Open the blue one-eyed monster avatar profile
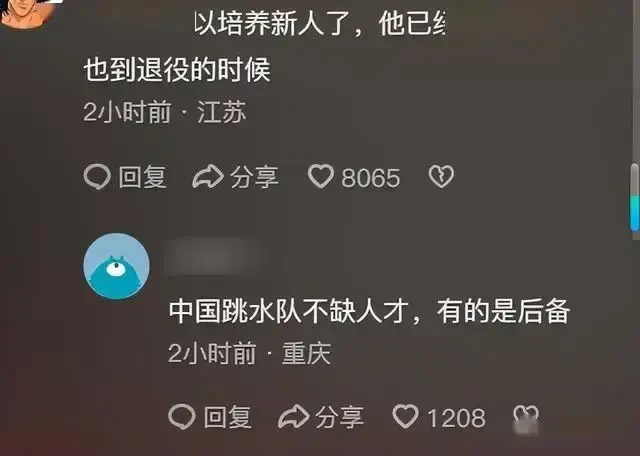Viewport: 640px width, 456px height. tap(116, 266)
